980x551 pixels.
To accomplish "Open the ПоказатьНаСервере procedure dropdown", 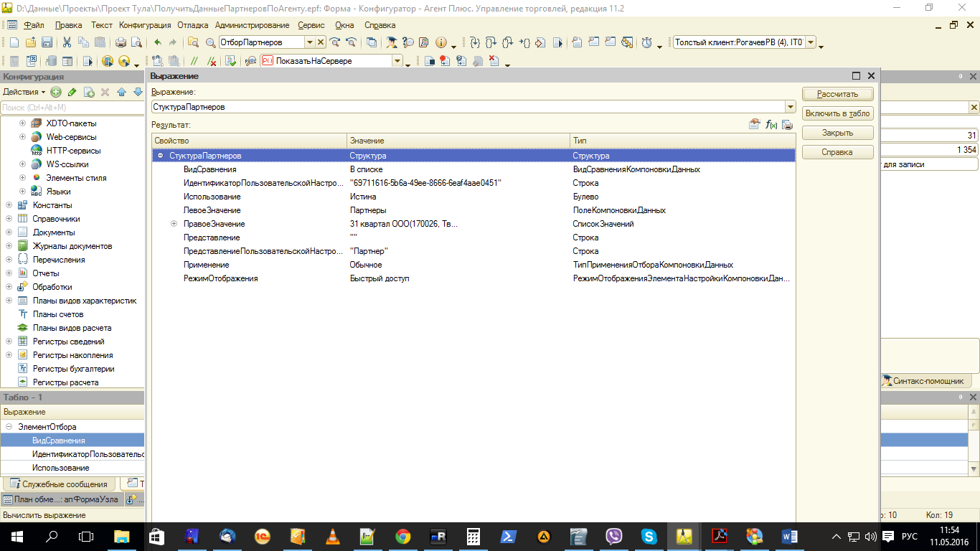I will click(397, 61).
